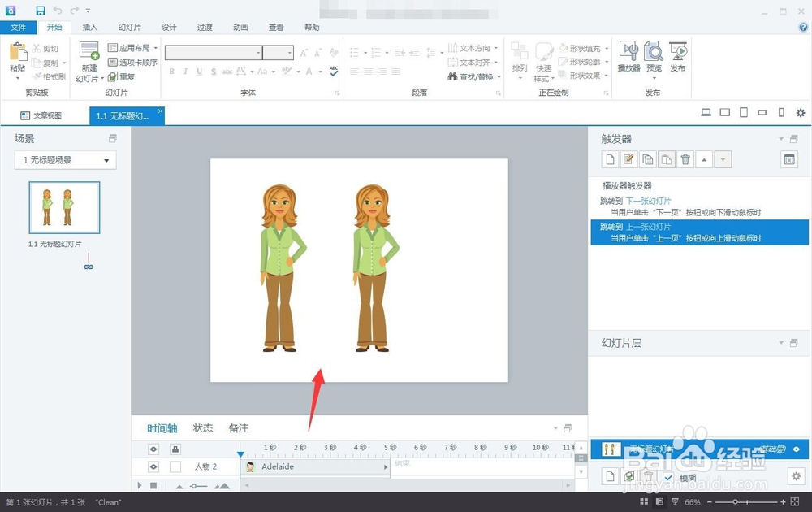Switch to phone portrait preview
Viewport: 812px width, 512px height.
pyautogui.click(x=781, y=112)
